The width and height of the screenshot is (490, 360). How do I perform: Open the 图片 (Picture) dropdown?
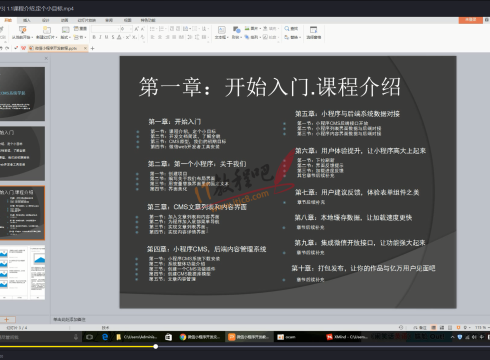(253, 29)
